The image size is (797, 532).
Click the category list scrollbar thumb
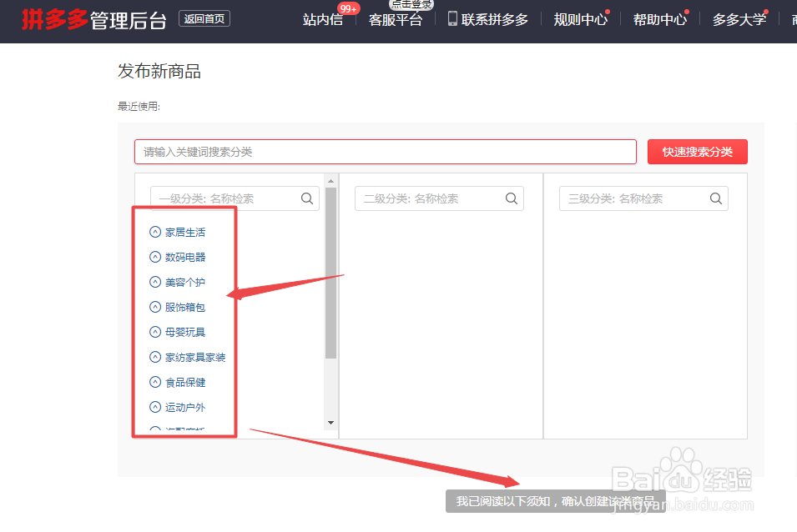330,274
